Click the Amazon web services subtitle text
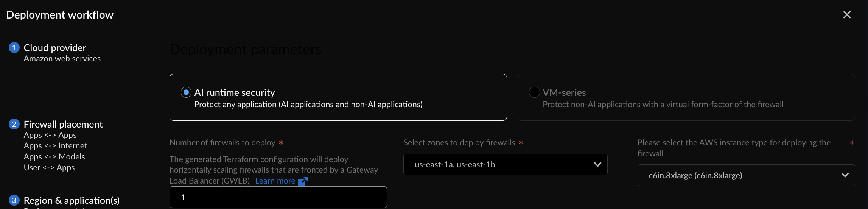Viewport: 868px width, 209px height. tap(62, 59)
